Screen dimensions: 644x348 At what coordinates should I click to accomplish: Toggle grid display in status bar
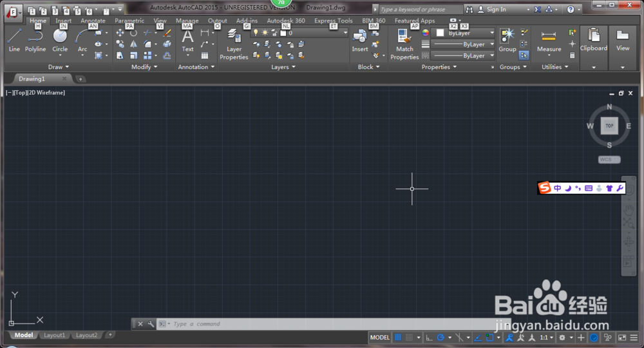point(398,337)
